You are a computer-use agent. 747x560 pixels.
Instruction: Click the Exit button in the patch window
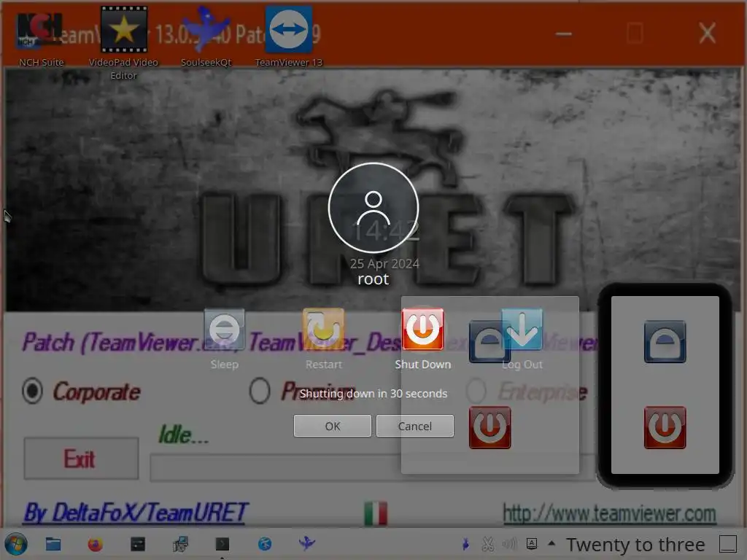(82, 459)
